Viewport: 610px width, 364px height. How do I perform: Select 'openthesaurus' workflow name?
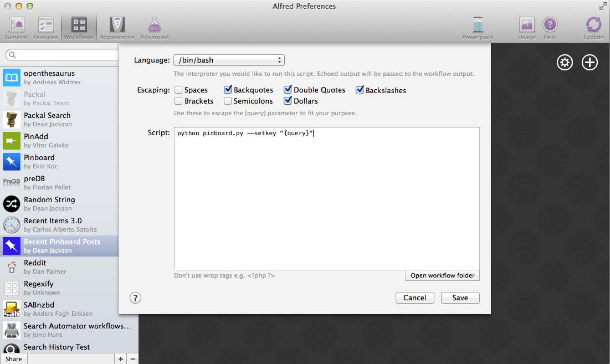49,74
